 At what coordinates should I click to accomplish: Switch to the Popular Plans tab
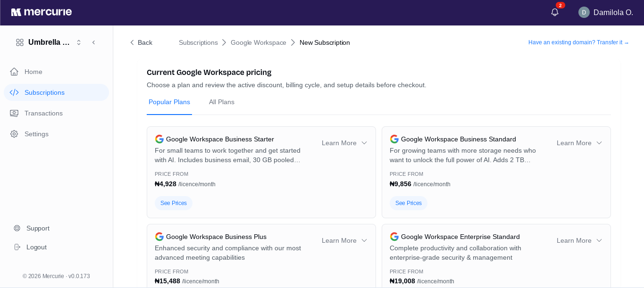(x=169, y=102)
